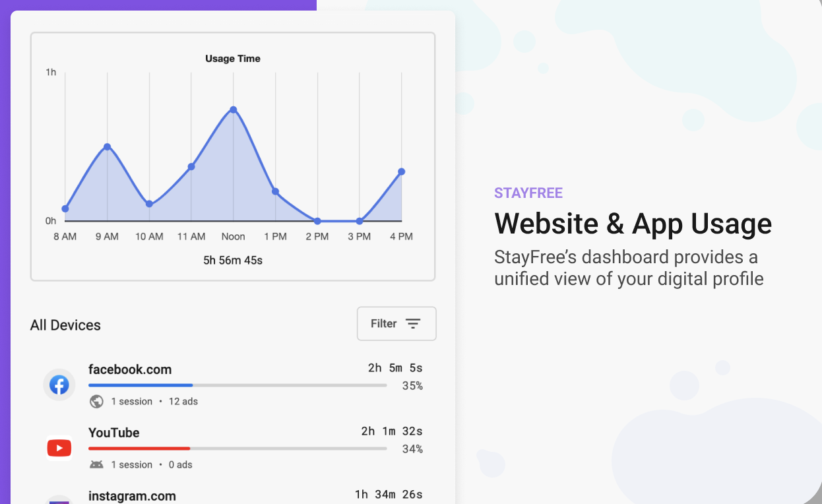This screenshot has height=504, width=822.
Task: Click the 4 PM data point on chart
Action: (401, 172)
